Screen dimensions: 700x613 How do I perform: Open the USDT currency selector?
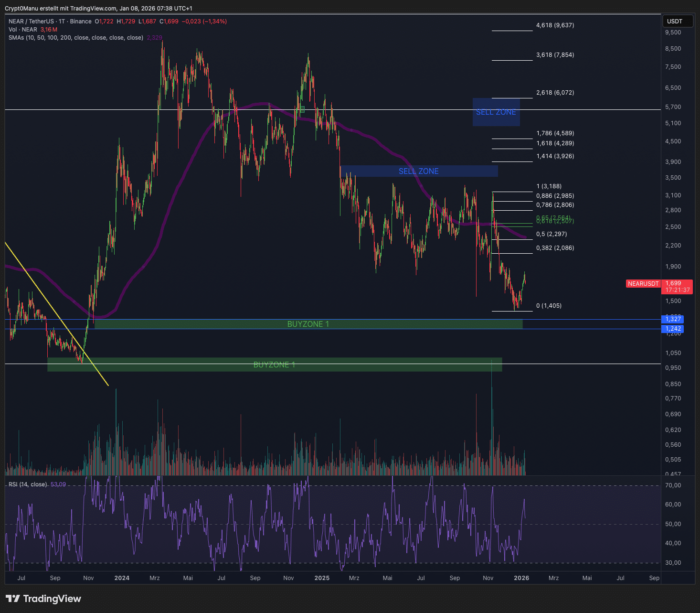click(677, 22)
